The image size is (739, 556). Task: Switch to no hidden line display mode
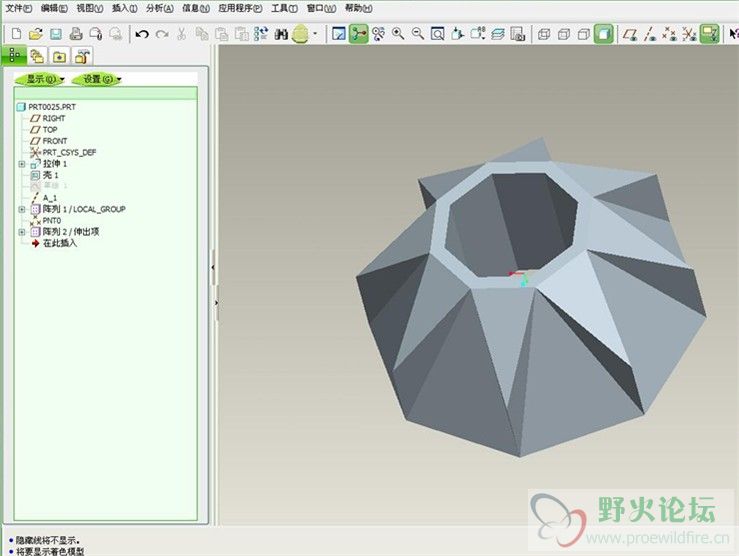coord(583,34)
